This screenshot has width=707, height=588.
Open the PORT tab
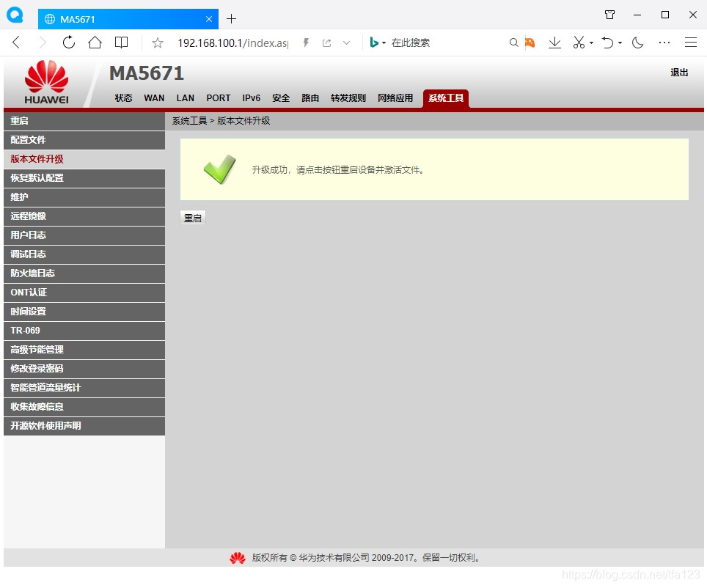219,98
